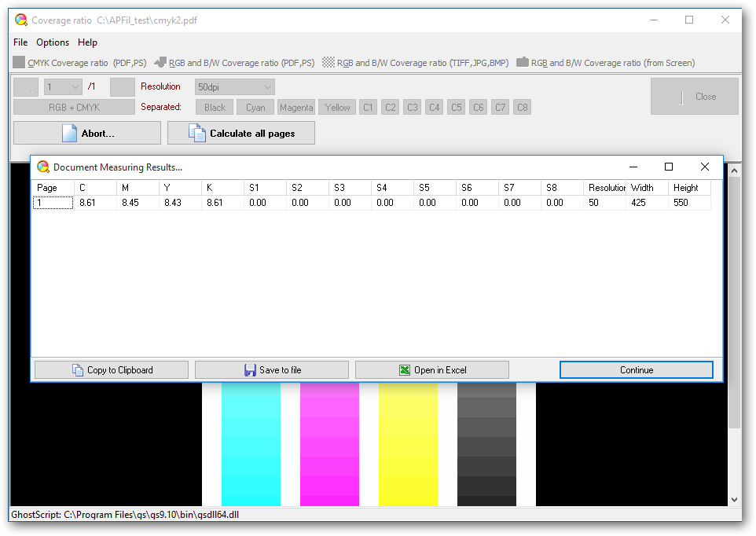This screenshot has height=536, width=756.
Task: Click the CMYK Coverage ratio (PDF,PS) toolbar icon
Action: click(x=19, y=63)
